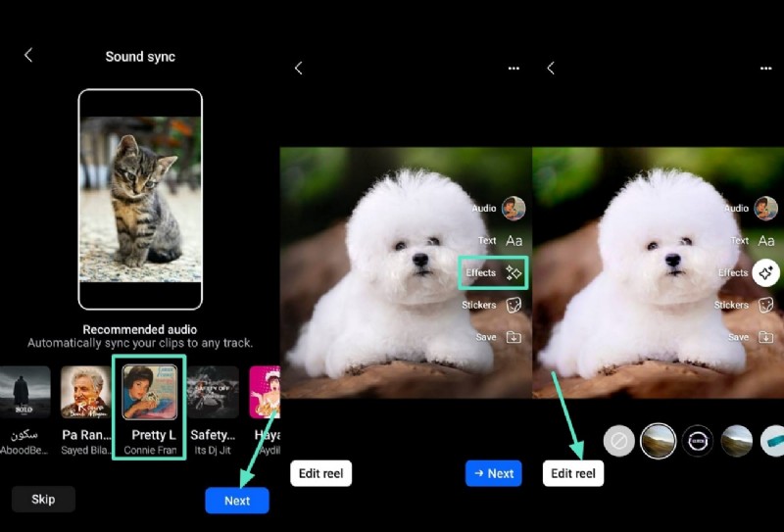Choose the currently selected landscape effect thumbnail
Screen dimensions: 784x532
(x=658, y=441)
